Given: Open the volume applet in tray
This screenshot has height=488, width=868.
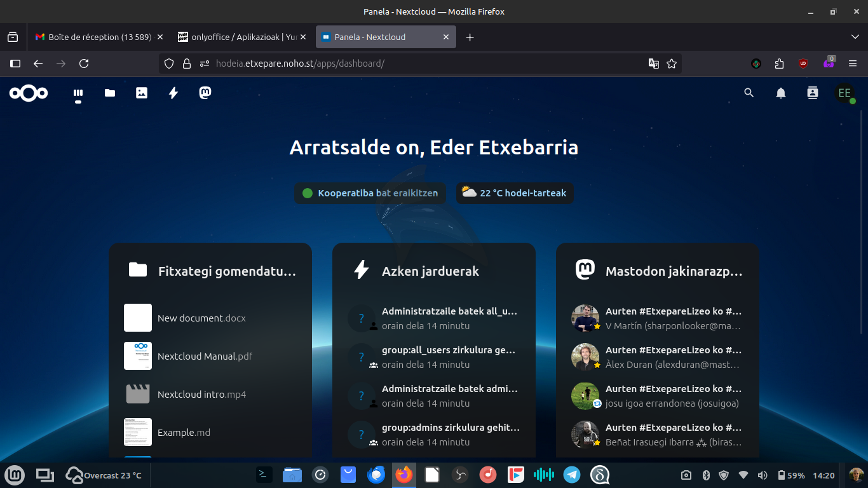Looking at the screenshot, I should [763, 475].
